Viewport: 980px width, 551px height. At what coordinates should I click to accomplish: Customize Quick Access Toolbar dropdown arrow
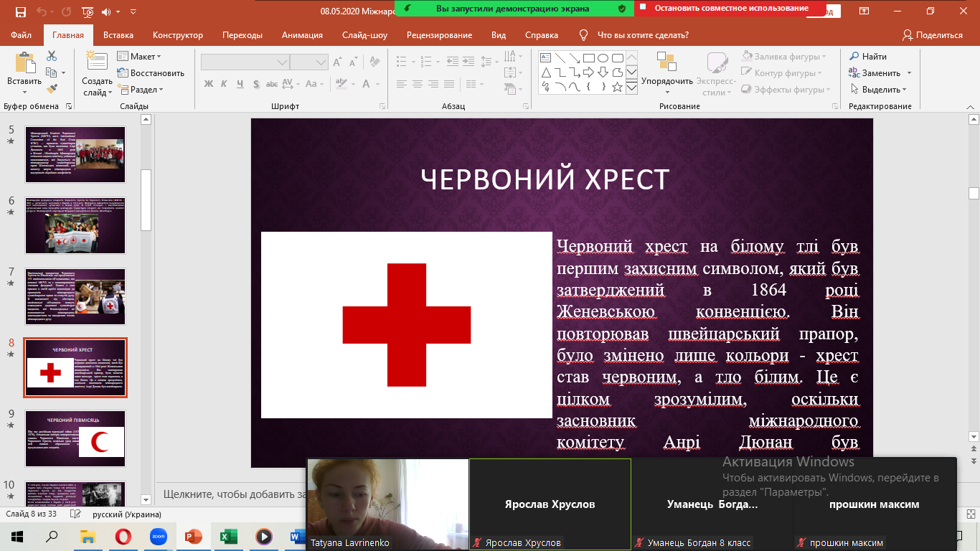click(133, 12)
